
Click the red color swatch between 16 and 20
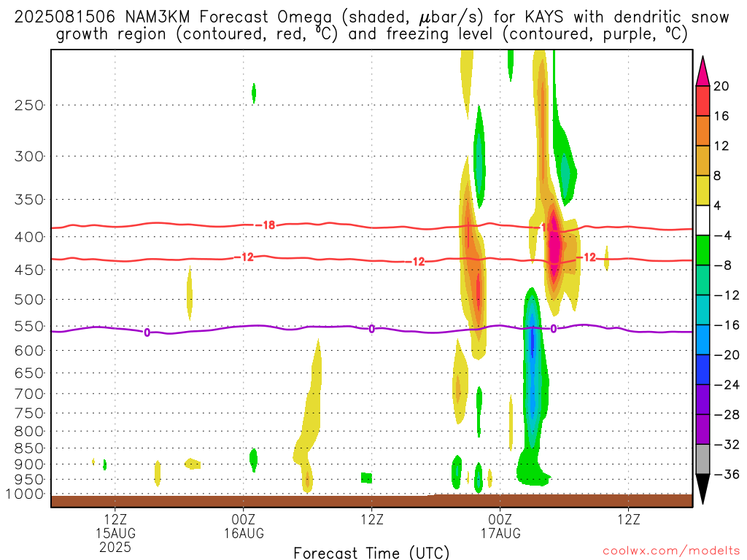[x=703, y=101]
